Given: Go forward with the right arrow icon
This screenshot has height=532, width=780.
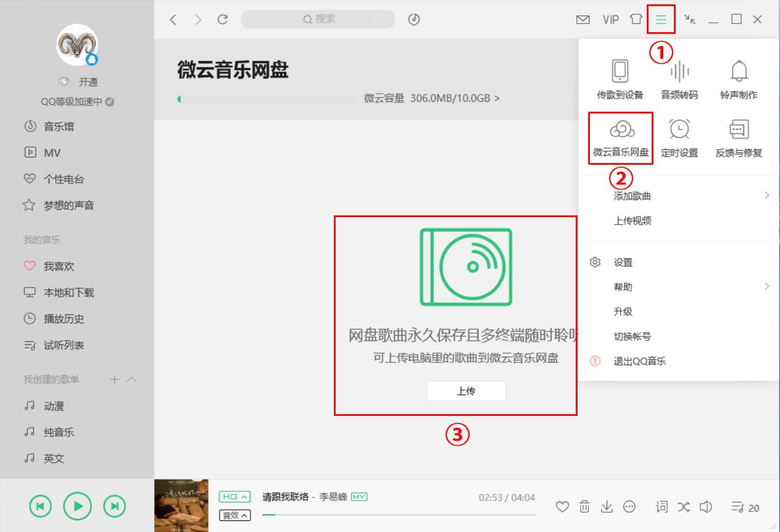Looking at the screenshot, I should (197, 20).
